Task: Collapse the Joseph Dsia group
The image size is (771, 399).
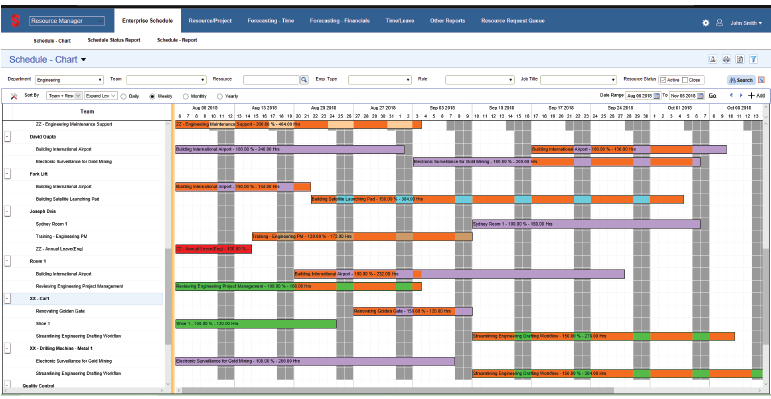Action: click(7, 212)
